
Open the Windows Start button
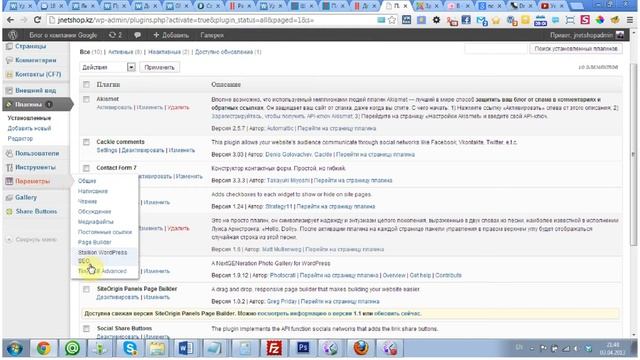[x=15, y=349]
